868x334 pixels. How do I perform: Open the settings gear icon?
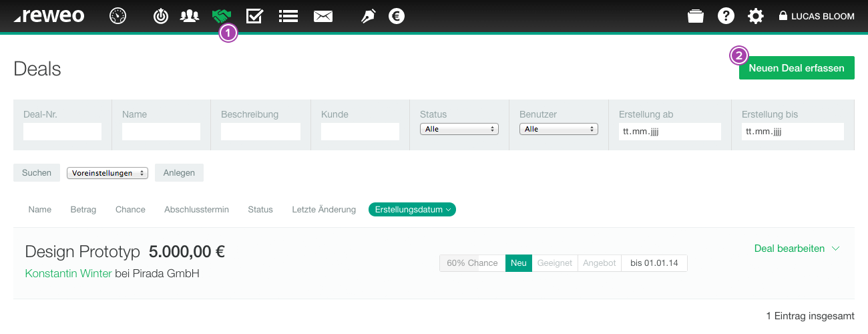756,16
